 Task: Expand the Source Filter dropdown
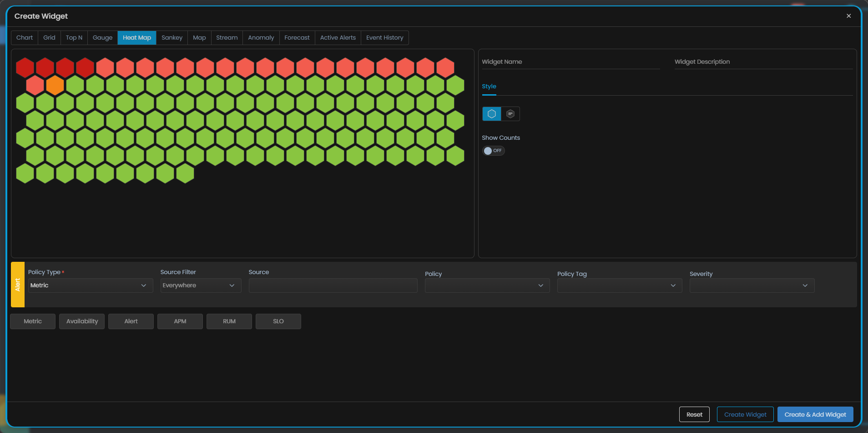point(201,285)
